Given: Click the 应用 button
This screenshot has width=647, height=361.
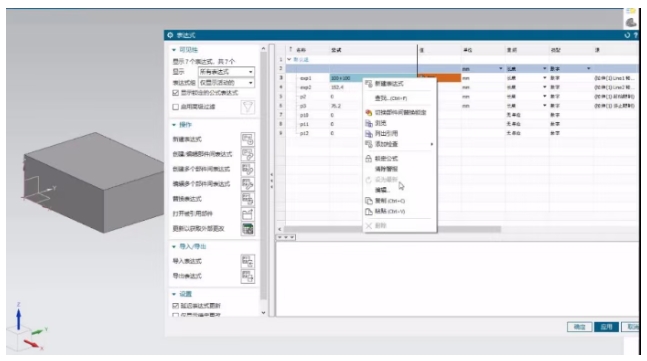Looking at the screenshot, I should coord(606,327).
